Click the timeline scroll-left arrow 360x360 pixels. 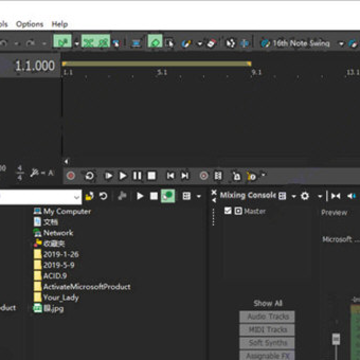pyautogui.click(x=66, y=162)
